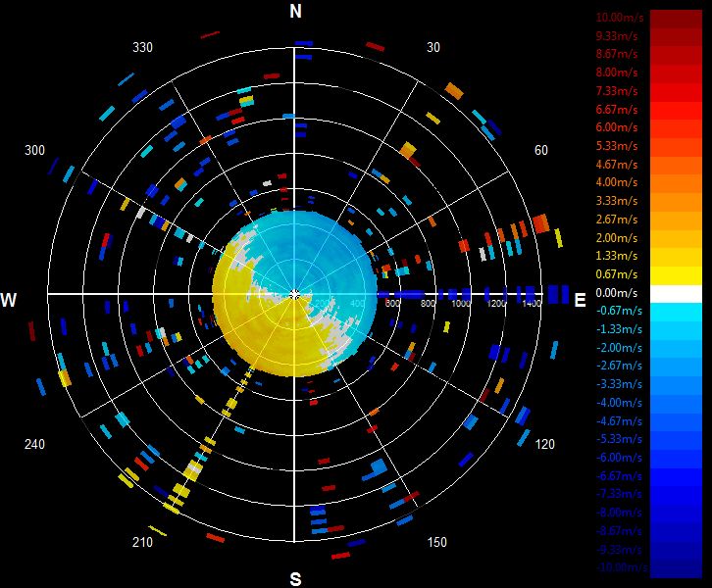The width and height of the screenshot is (712, 588).
Task: Click the 10.00m/s legend label
Action: click(x=620, y=18)
